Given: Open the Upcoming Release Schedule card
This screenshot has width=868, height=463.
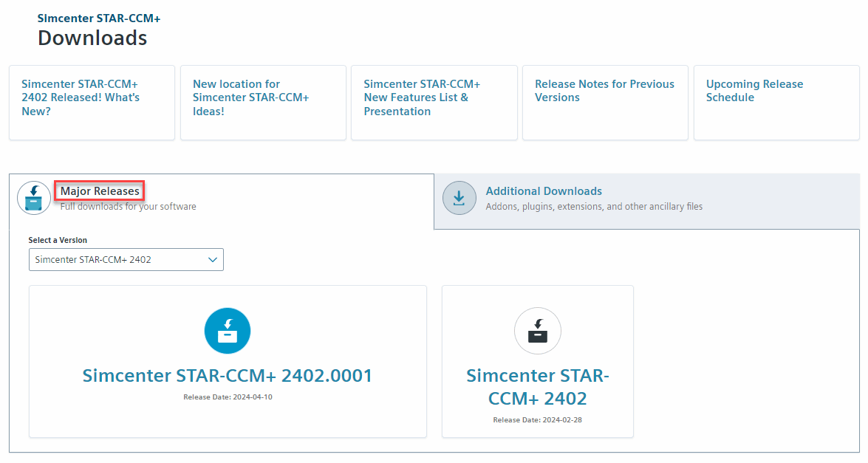Looking at the screenshot, I should 754,91.
